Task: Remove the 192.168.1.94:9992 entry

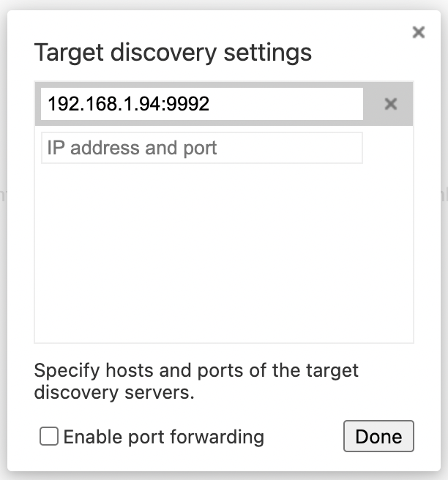Action: tap(391, 104)
